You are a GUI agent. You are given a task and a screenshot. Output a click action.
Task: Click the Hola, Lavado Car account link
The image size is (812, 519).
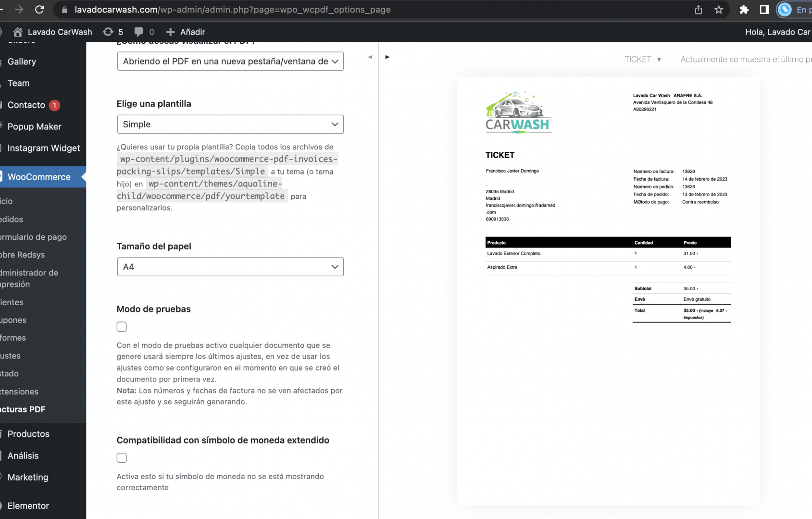(778, 32)
